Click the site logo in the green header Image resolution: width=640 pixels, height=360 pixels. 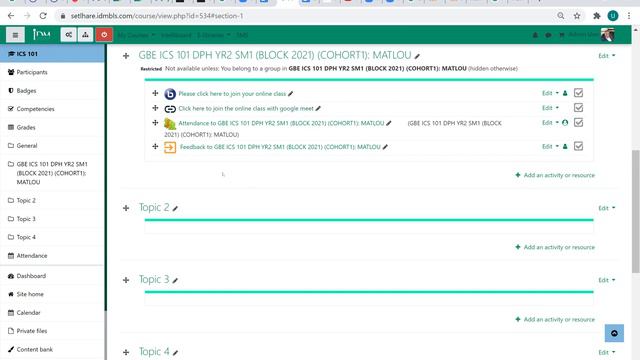(41, 35)
